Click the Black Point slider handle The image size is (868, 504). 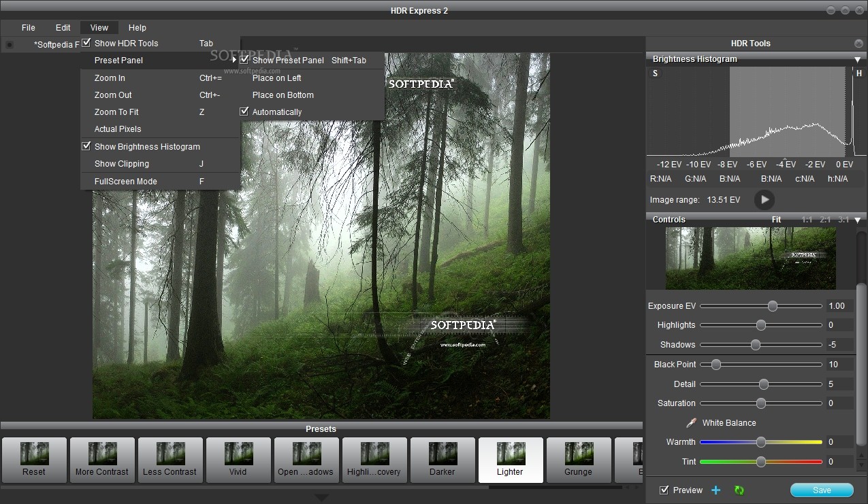coord(716,365)
